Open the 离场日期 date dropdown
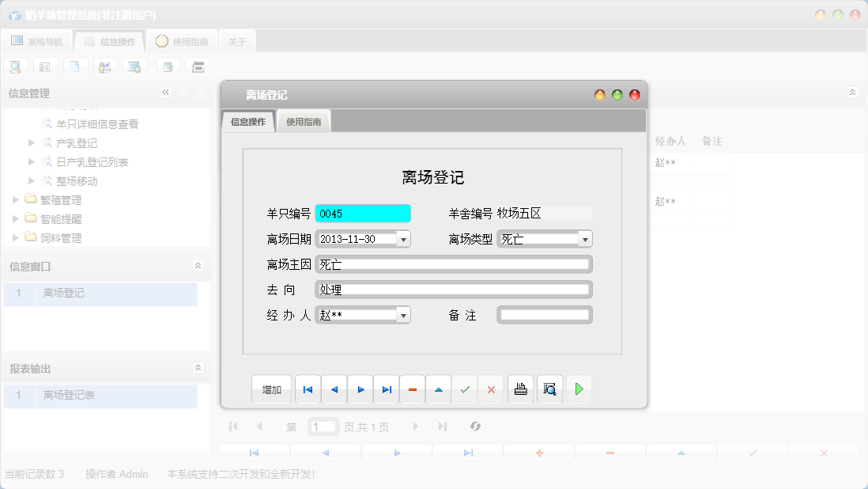The height and width of the screenshot is (489, 868). click(x=402, y=238)
